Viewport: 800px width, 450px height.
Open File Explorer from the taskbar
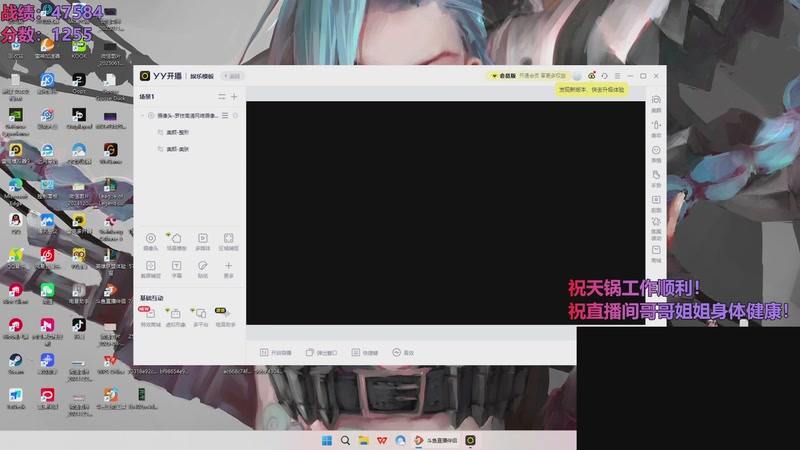(363, 440)
